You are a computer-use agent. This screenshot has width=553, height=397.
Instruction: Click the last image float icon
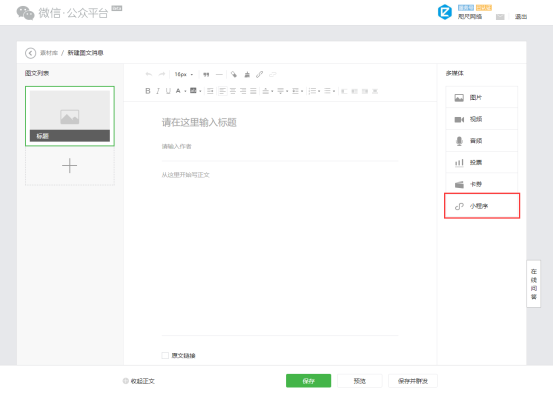click(375, 91)
